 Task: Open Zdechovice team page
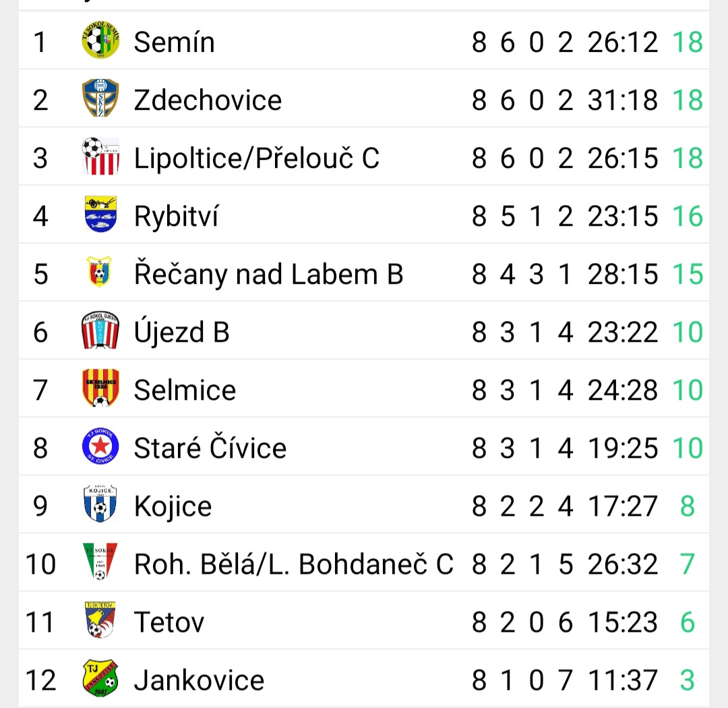tap(208, 100)
